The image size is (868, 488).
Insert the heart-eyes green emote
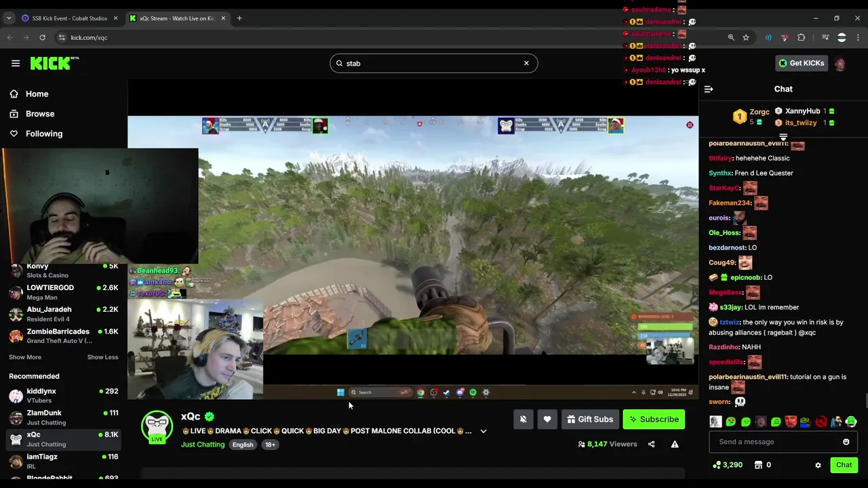(x=730, y=422)
